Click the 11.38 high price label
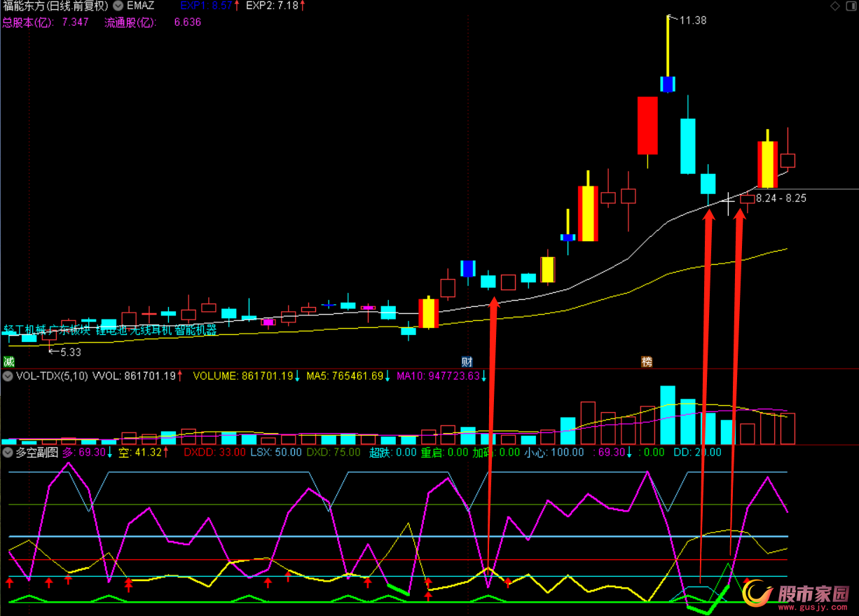Image resolution: width=859 pixels, height=616 pixels. pos(692,21)
